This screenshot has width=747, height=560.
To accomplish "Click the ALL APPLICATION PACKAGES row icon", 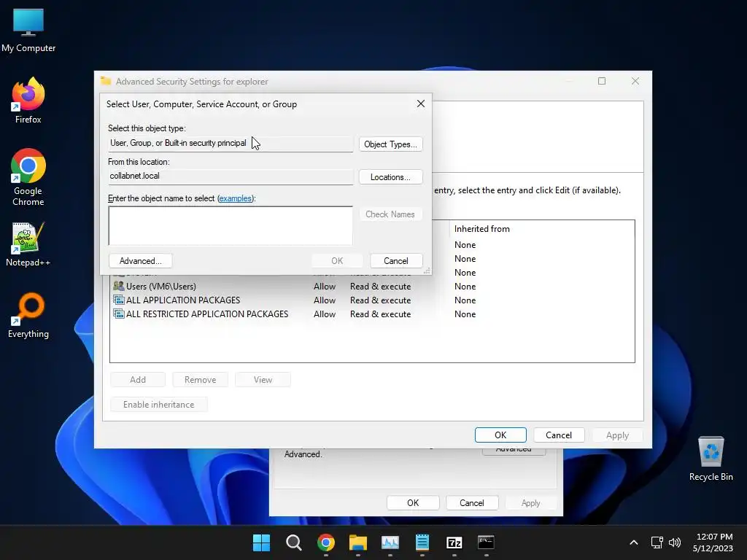I will [119, 300].
